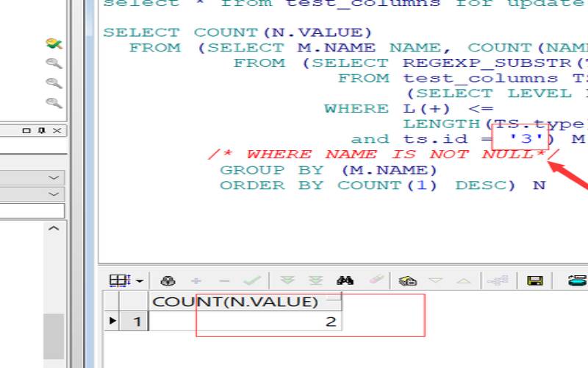
Task: Click the post changes checkmark icon
Action: tap(252, 280)
